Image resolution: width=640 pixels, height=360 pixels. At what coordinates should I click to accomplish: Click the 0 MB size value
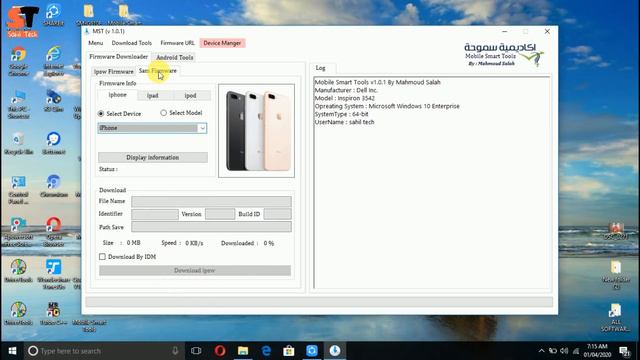133,243
